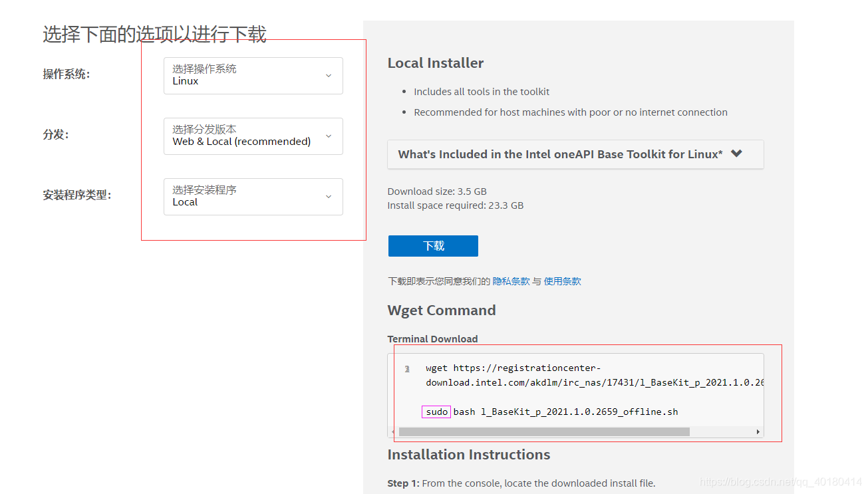This screenshot has height=494, width=868.
Task: Click the Wget Command heading
Action: (442, 310)
